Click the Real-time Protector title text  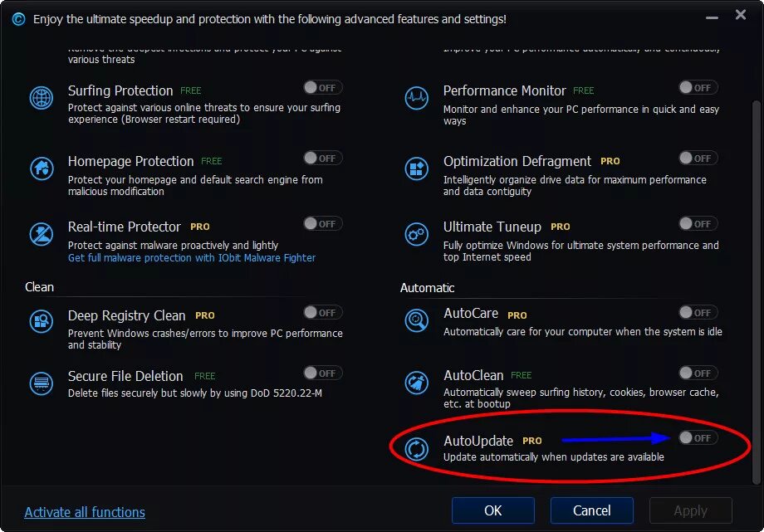125,227
